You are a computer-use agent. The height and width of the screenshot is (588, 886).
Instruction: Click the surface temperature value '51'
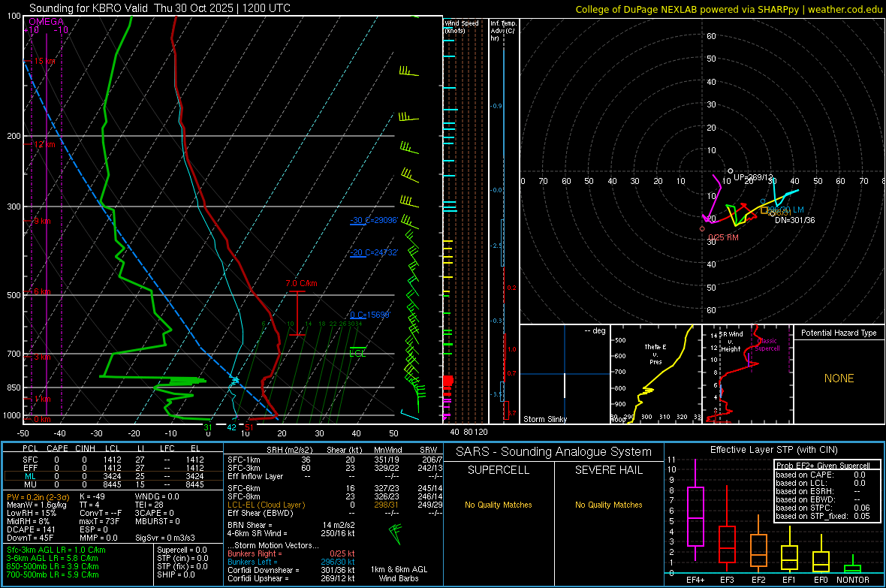point(249,428)
